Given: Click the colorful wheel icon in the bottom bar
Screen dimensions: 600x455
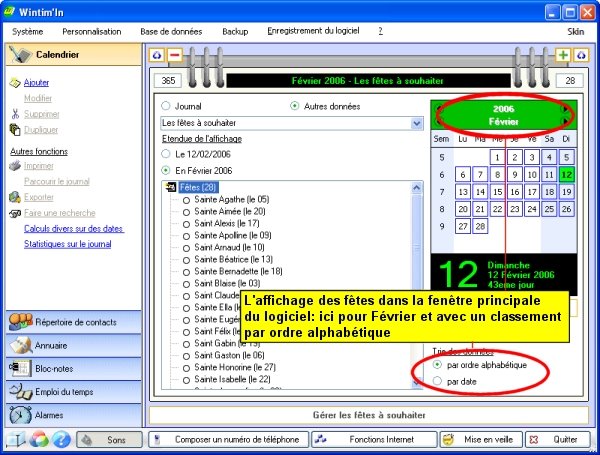Looking at the screenshot, I should coord(39,439).
